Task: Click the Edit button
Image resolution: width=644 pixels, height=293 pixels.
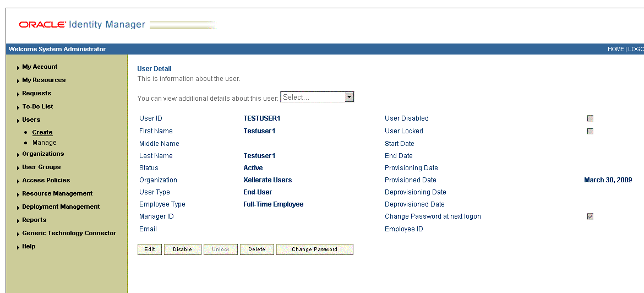Action: coord(150,249)
